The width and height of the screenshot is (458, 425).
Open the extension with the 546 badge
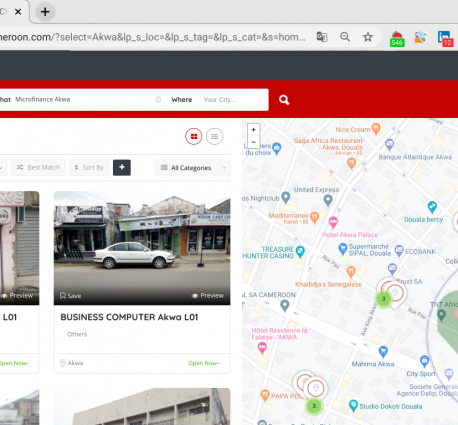pyautogui.click(x=397, y=38)
